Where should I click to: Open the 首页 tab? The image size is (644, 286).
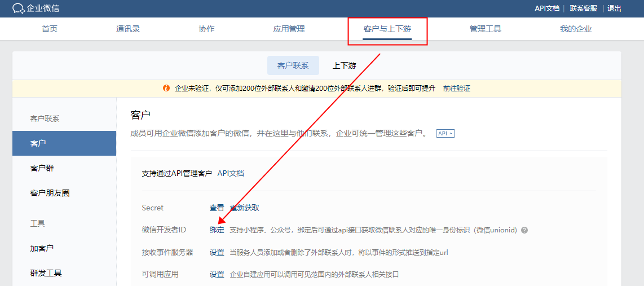(50, 29)
